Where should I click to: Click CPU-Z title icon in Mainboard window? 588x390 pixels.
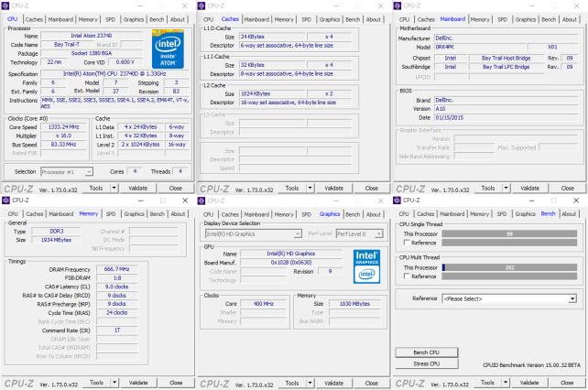[397, 5]
